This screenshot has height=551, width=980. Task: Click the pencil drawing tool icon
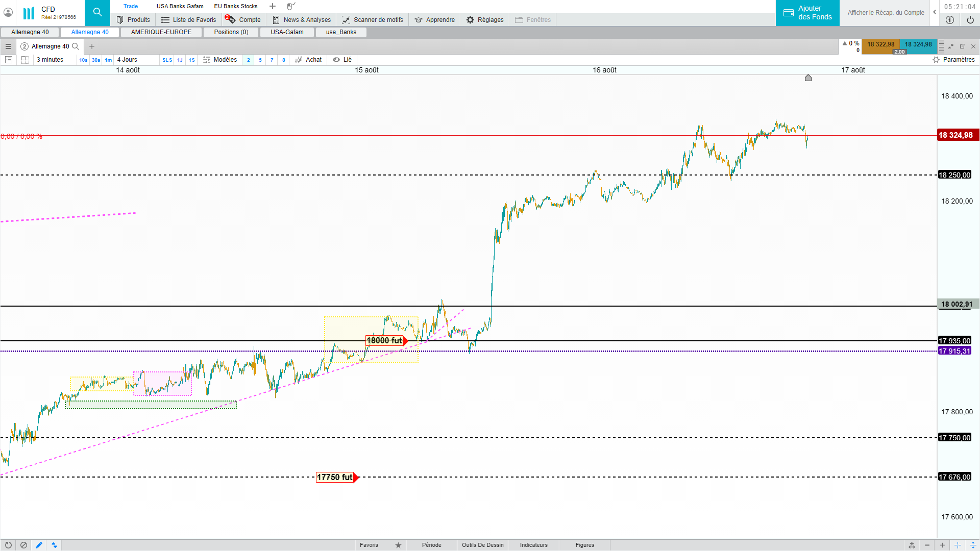[39, 545]
